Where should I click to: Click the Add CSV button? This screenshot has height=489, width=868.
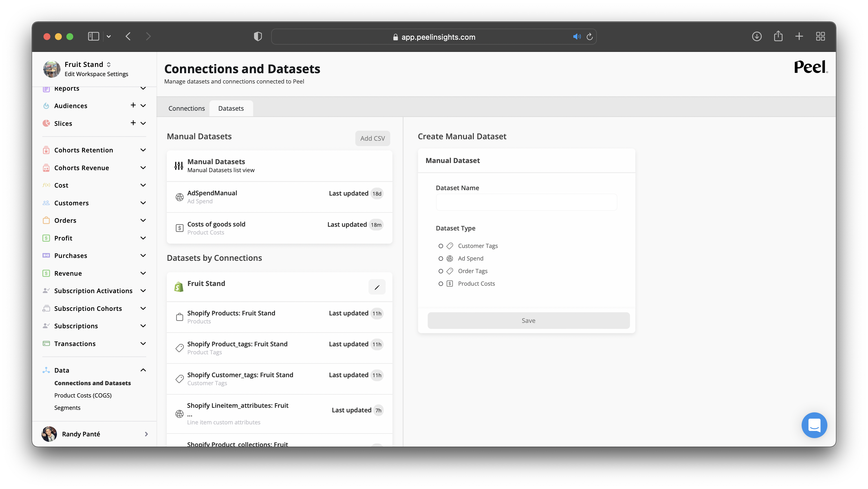[x=372, y=138]
